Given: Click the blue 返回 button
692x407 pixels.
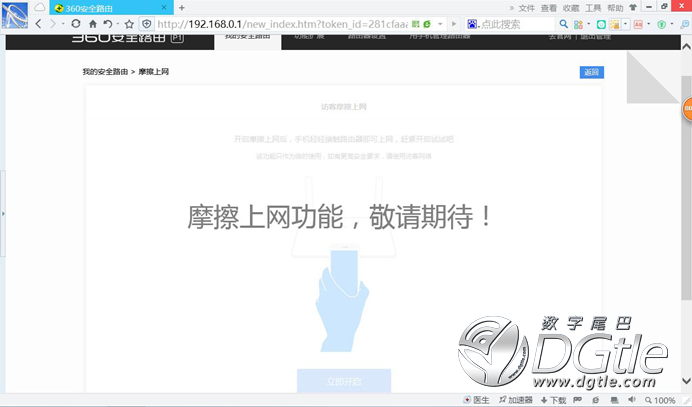Looking at the screenshot, I should [591, 72].
